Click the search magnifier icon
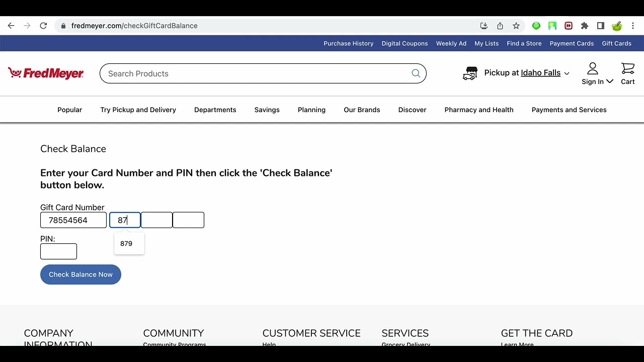The width and height of the screenshot is (644, 362). pyautogui.click(x=416, y=73)
